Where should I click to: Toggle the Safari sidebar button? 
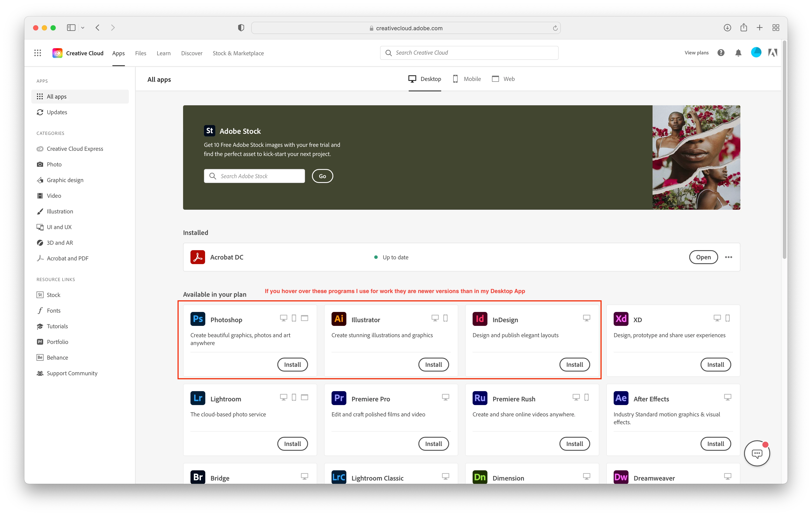click(x=71, y=28)
